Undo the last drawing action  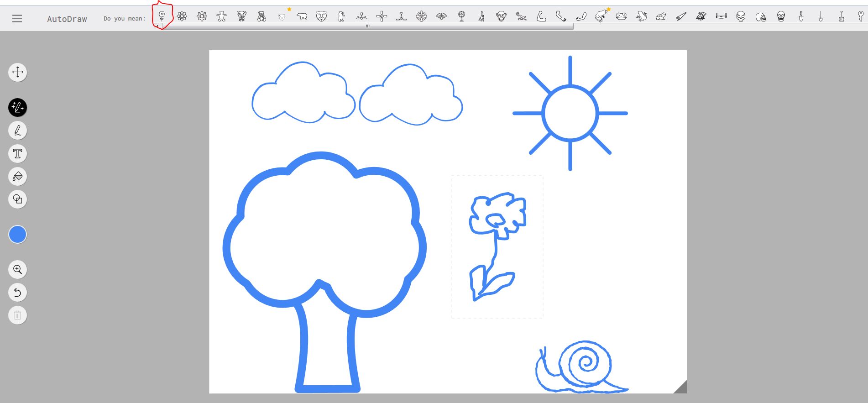(18, 292)
